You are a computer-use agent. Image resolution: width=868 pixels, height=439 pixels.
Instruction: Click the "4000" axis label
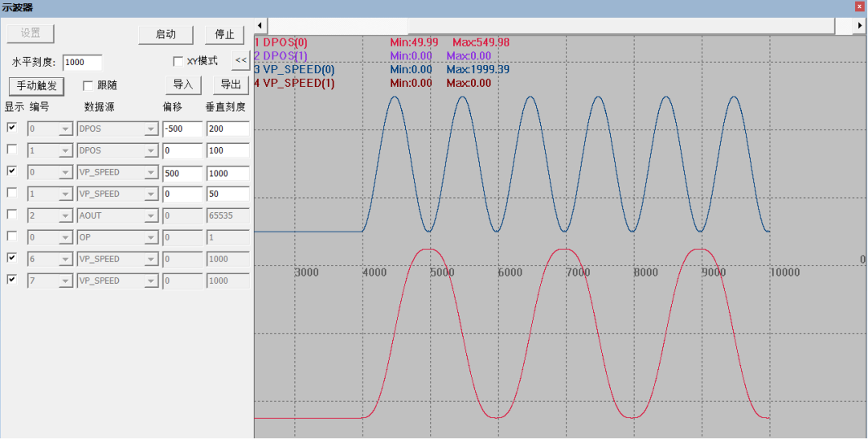point(374,273)
